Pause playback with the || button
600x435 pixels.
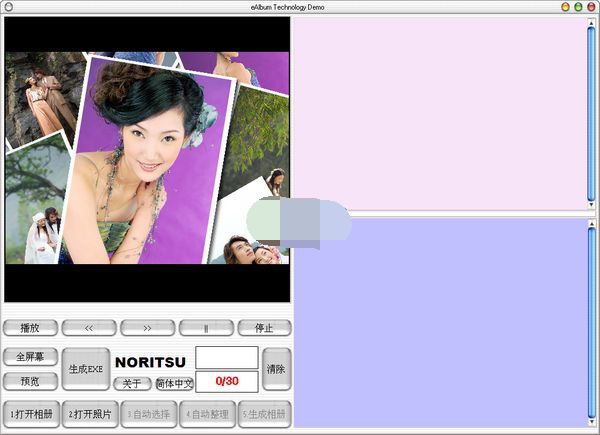click(206, 328)
